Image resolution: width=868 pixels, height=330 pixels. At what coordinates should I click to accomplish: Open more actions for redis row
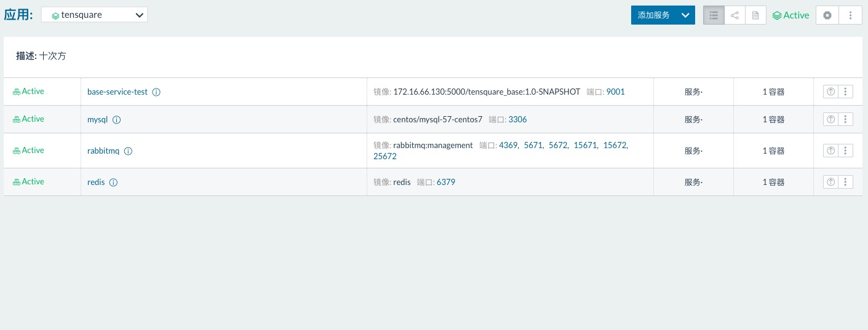click(846, 182)
